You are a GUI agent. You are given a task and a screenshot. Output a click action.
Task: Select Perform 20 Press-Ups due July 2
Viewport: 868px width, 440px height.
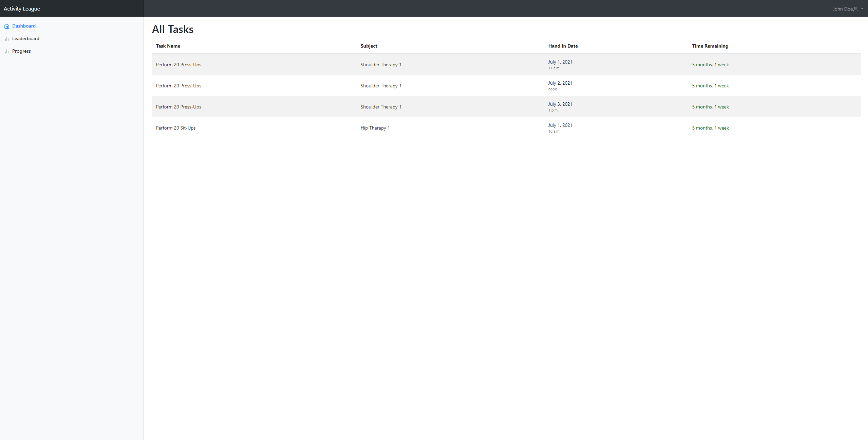[178, 86]
